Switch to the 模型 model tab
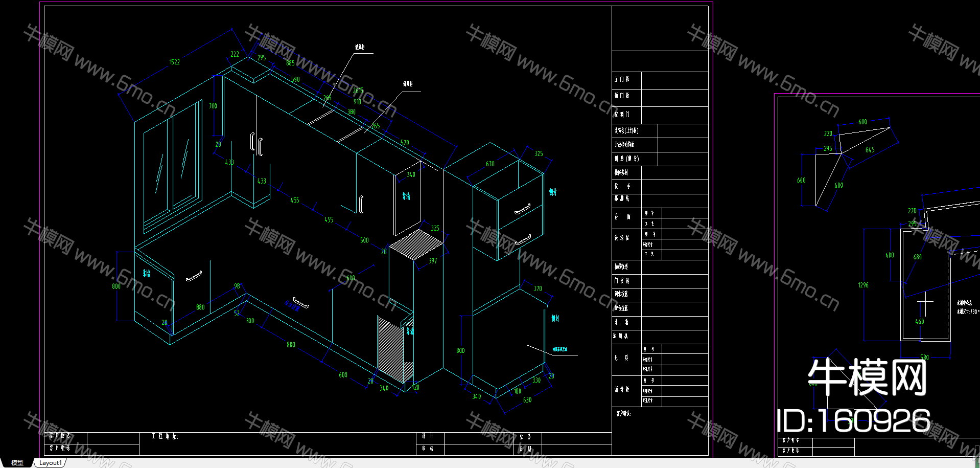980x468 pixels. click(x=17, y=462)
